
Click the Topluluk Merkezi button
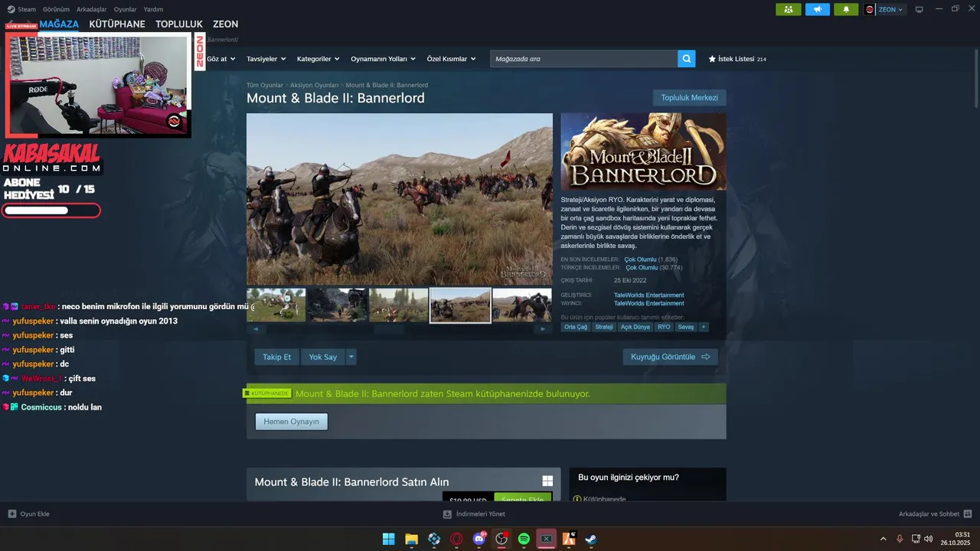pos(689,98)
